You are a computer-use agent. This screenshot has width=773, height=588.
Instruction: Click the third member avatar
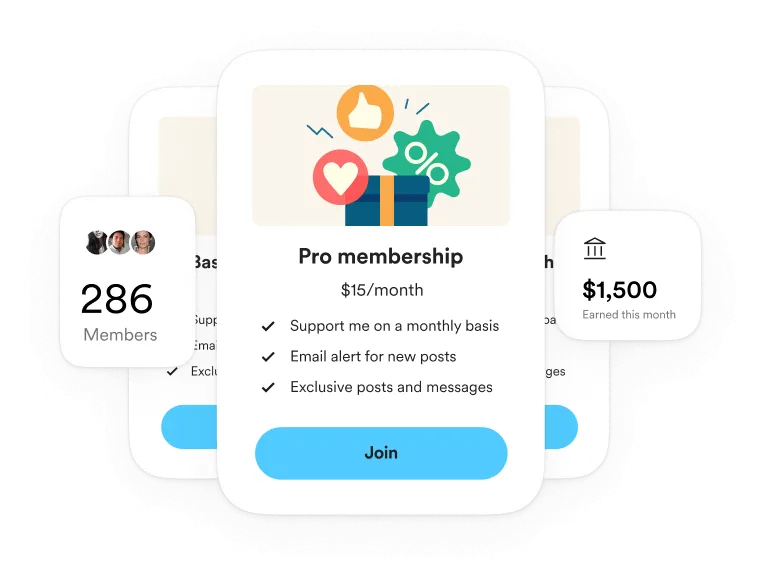[143, 242]
